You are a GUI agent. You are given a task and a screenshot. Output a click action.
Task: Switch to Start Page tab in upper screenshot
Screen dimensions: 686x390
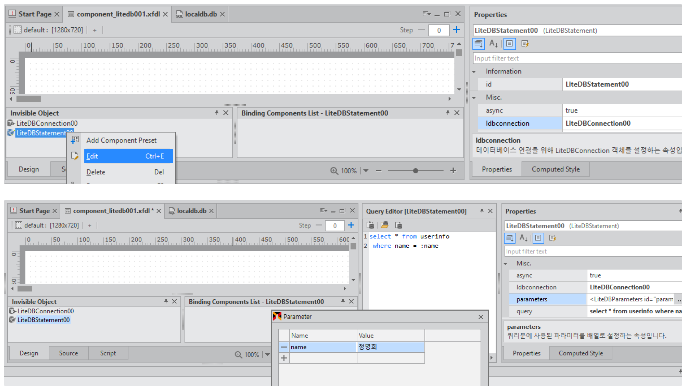pos(35,14)
